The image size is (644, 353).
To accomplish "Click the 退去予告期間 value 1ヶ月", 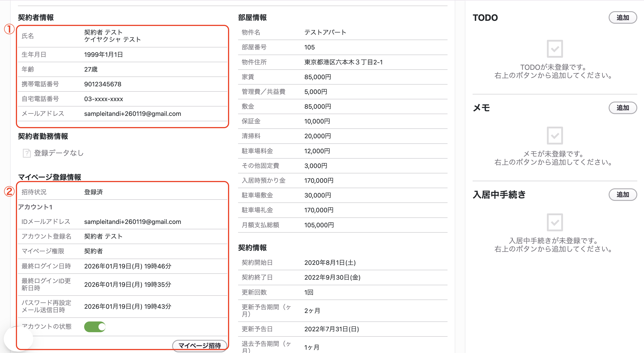I will tap(312, 347).
